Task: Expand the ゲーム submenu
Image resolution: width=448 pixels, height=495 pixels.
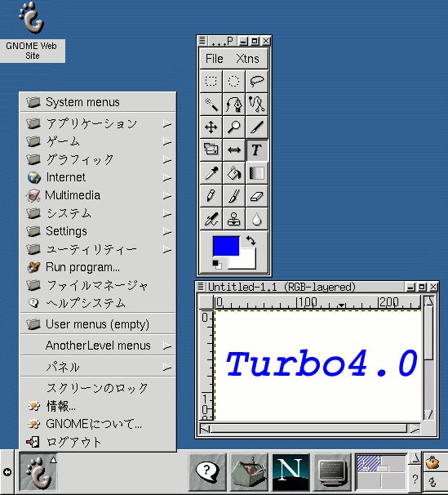Action: click(x=98, y=141)
